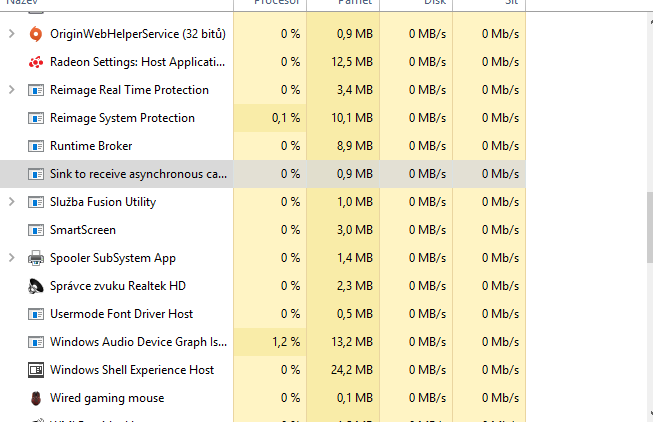Expand the Služba Fusion Utility group
The image size is (653, 422).
[x=11, y=202]
